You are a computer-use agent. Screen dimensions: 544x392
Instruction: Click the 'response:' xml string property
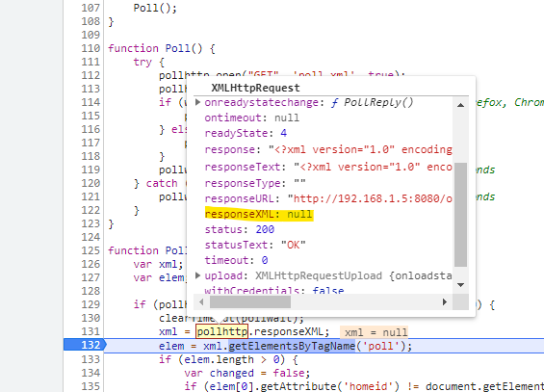coord(328,149)
